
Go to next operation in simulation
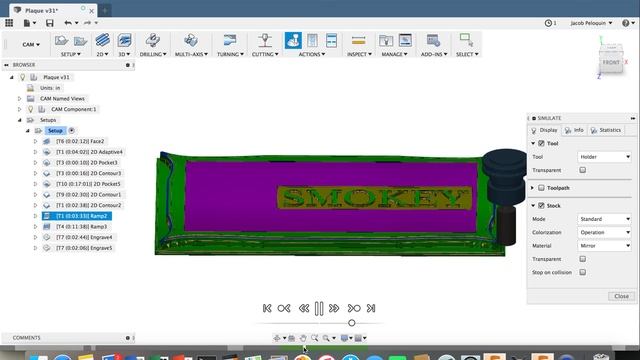pyautogui.click(x=353, y=308)
